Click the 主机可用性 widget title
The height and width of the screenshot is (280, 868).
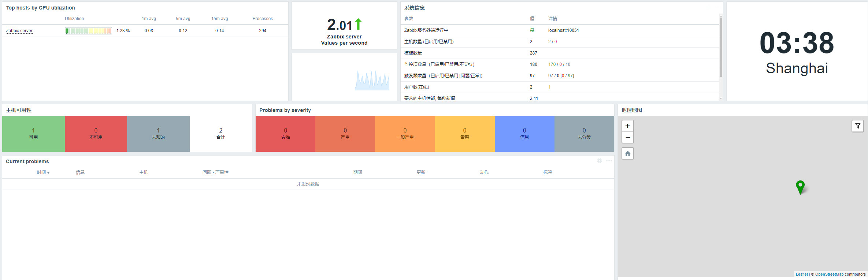(19, 110)
